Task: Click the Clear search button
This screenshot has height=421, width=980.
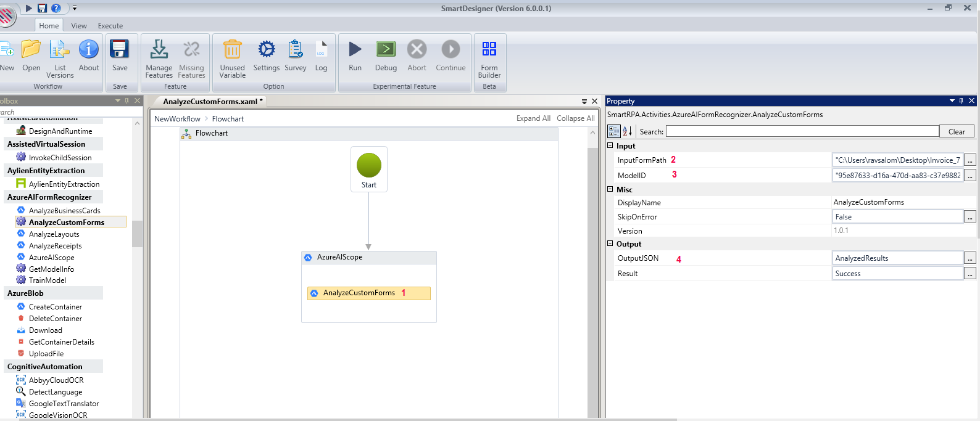Action: pos(957,132)
